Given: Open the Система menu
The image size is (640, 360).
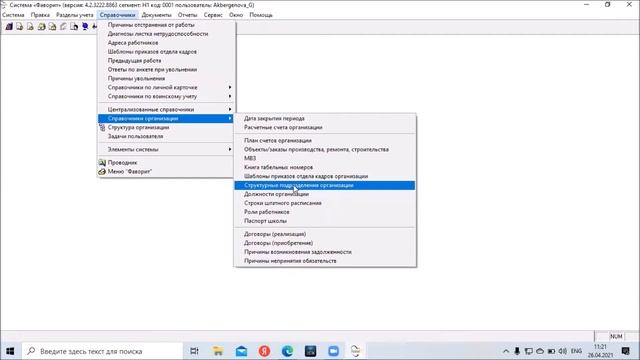Looking at the screenshot, I should coord(13,15).
